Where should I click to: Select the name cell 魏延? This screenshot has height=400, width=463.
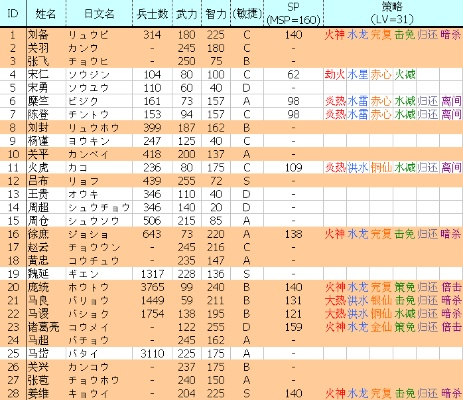click(x=38, y=274)
